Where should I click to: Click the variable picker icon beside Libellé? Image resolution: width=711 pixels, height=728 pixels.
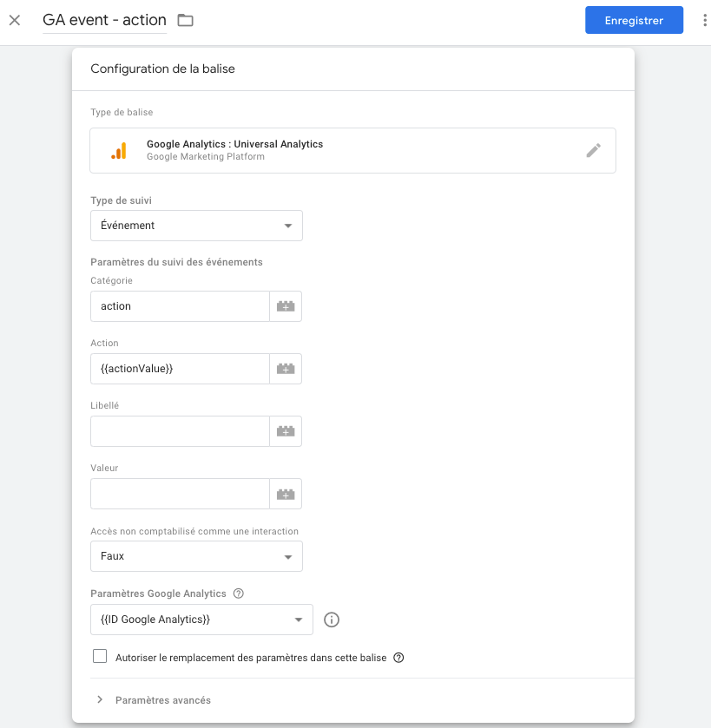[286, 431]
